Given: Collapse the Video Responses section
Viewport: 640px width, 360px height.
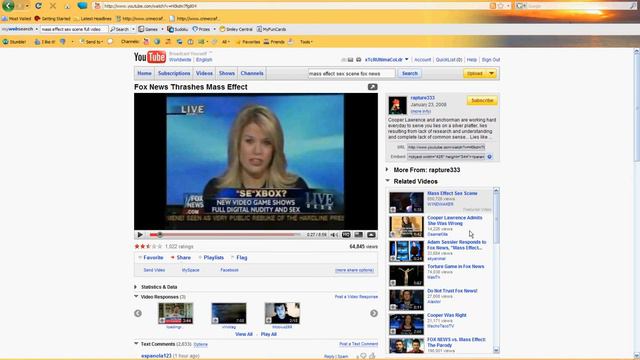Looking at the screenshot, I should [x=136, y=297].
